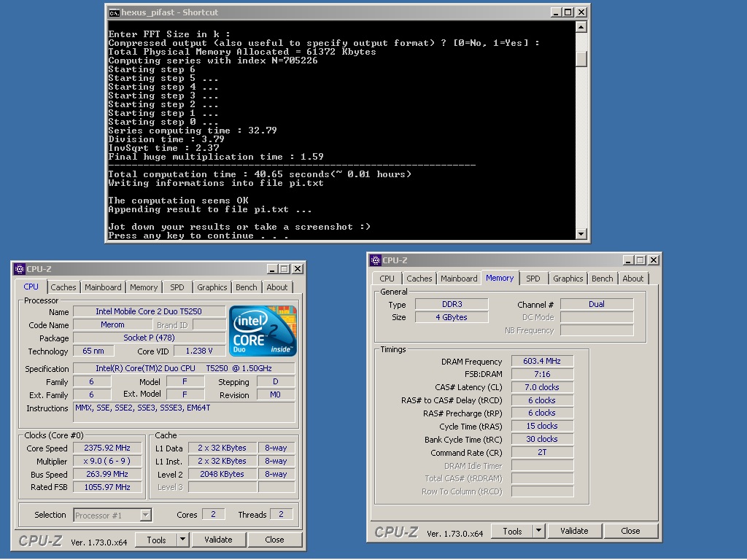The image size is (747, 560).
Task: Click the CAS# Latency value 7.0 clocks
Action: (542, 387)
